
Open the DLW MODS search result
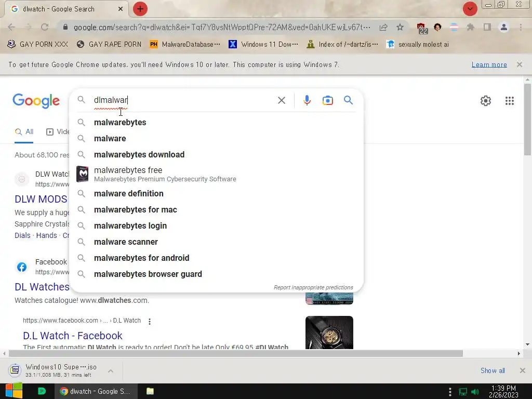[41, 199]
